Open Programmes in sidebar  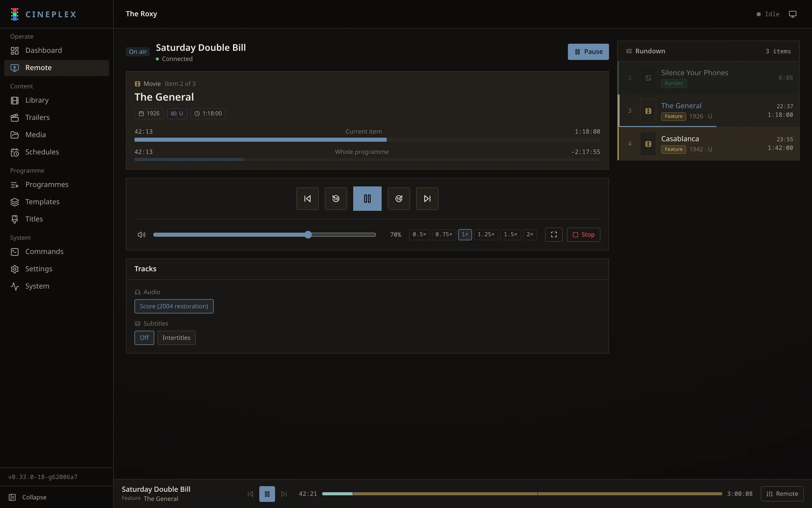click(56, 185)
